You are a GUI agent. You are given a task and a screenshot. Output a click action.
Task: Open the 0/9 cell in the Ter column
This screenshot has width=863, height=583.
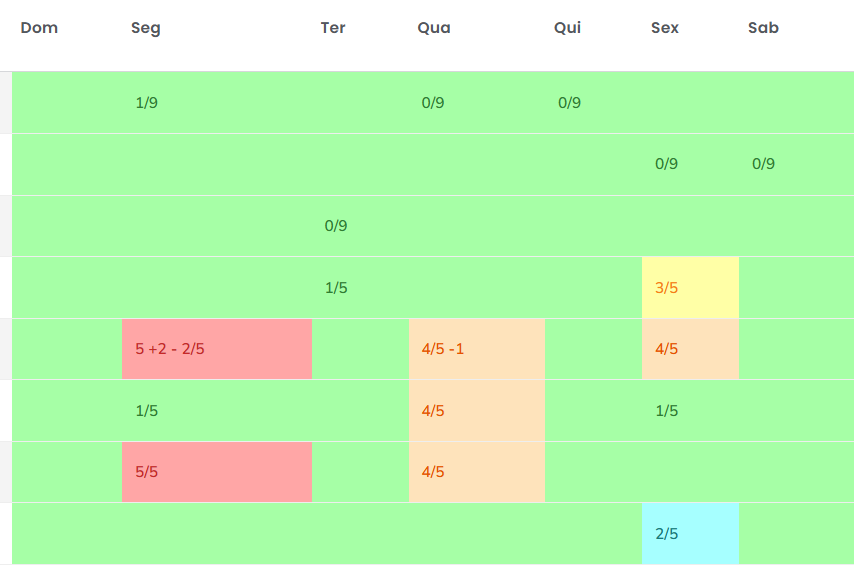(x=336, y=226)
